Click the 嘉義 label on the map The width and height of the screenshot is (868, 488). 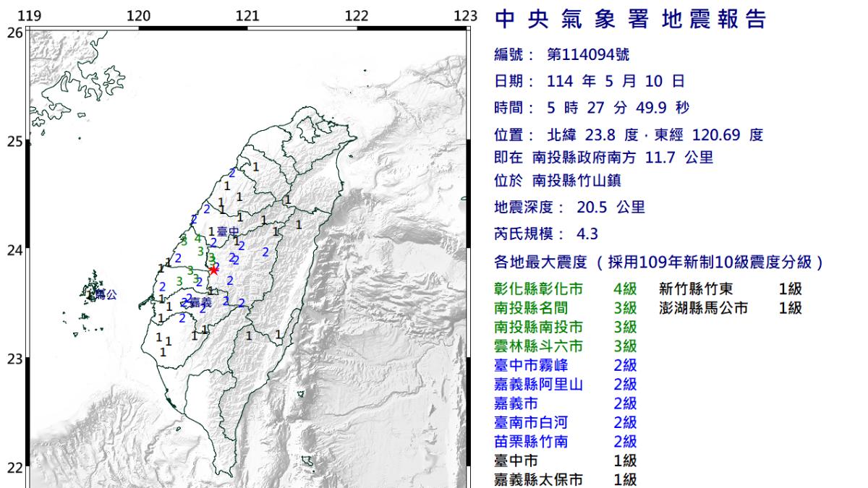[200, 301]
